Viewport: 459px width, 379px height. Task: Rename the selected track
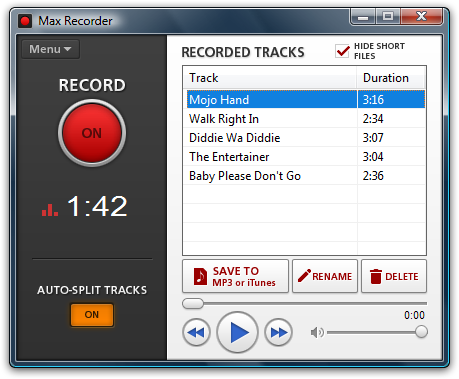(x=325, y=276)
